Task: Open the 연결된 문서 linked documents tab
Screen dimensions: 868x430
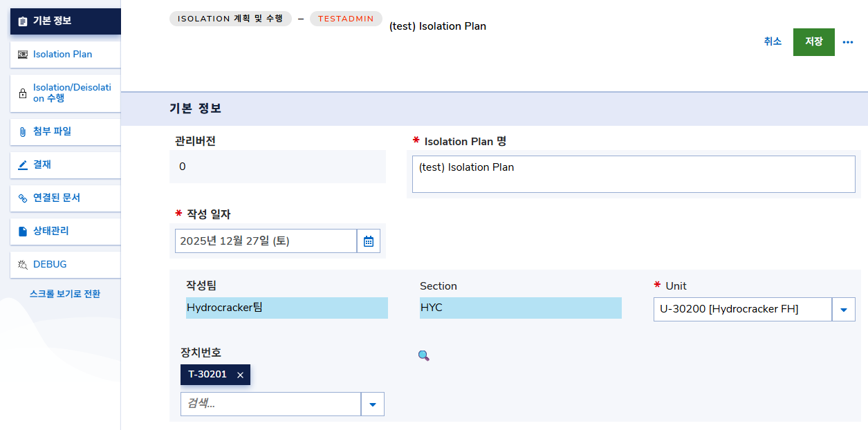Action: pos(65,198)
